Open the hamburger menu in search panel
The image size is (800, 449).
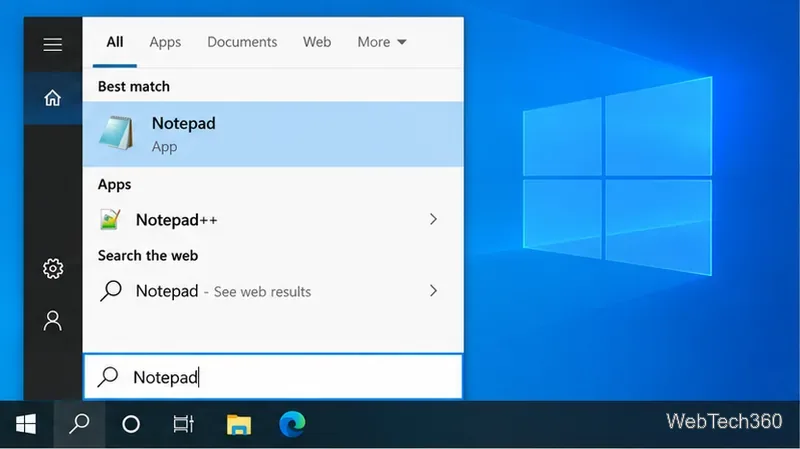[x=53, y=44]
